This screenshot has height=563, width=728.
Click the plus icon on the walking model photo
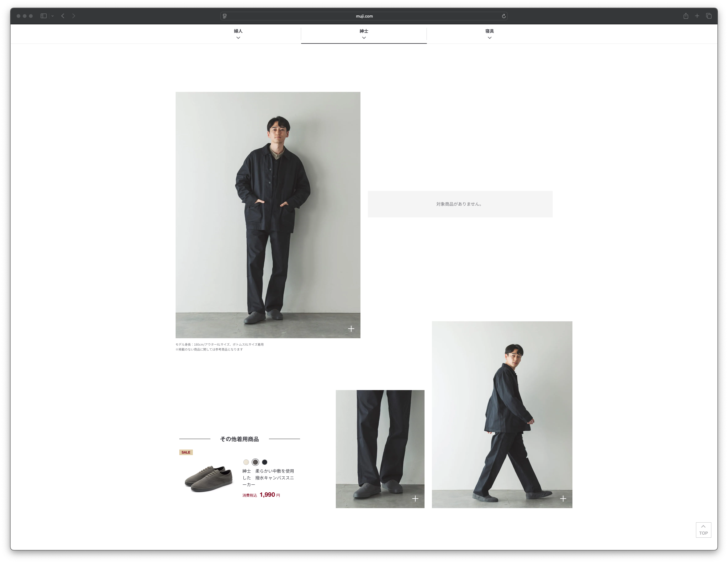[x=563, y=498]
